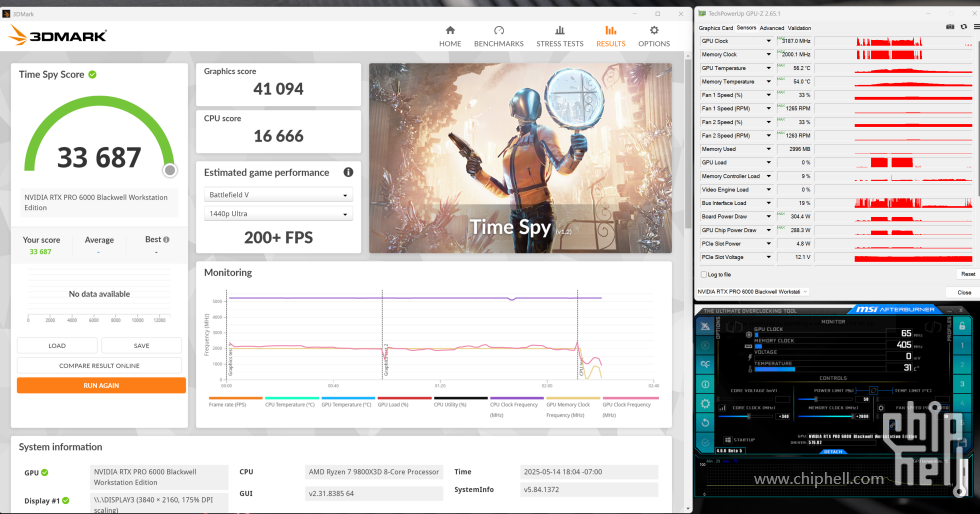
Task: Open the BENCHMARKS section in 3DMark
Action: (x=499, y=37)
